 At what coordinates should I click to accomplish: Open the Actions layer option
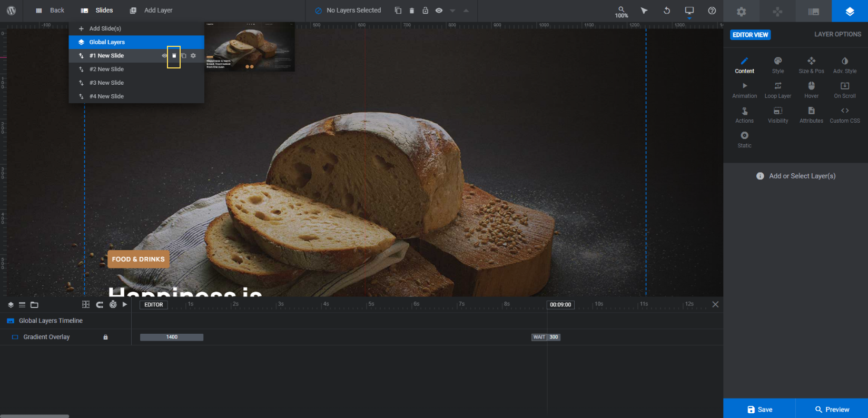pyautogui.click(x=745, y=115)
